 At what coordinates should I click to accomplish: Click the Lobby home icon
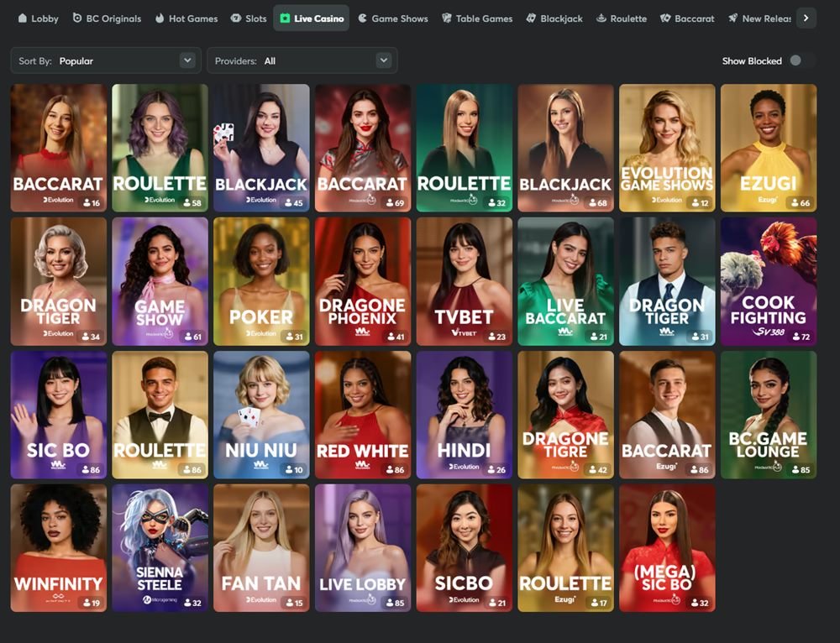pyautogui.click(x=23, y=18)
